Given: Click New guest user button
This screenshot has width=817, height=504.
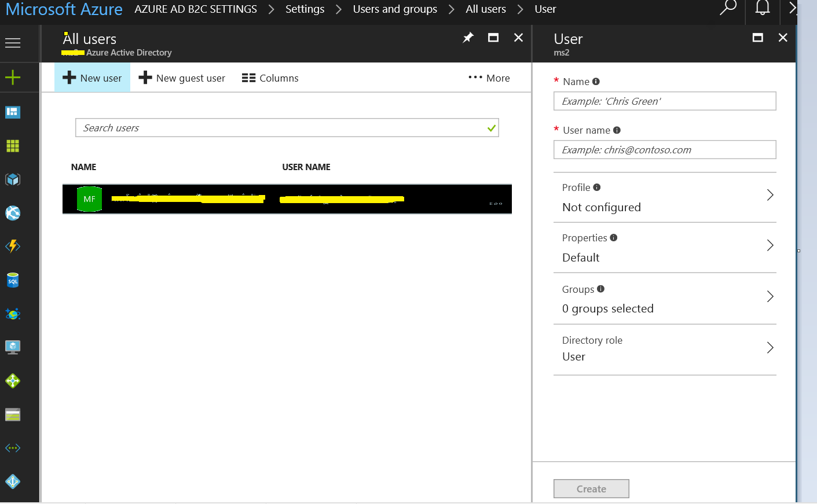Looking at the screenshot, I should tap(182, 78).
